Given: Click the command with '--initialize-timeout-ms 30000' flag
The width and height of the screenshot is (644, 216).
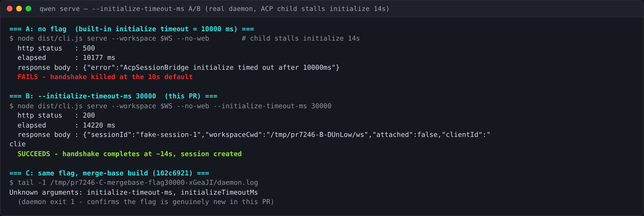Looking at the screenshot, I should (x=170, y=106).
